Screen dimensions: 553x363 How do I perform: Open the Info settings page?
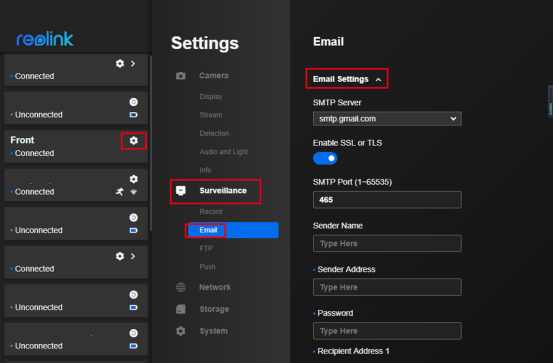(x=205, y=170)
